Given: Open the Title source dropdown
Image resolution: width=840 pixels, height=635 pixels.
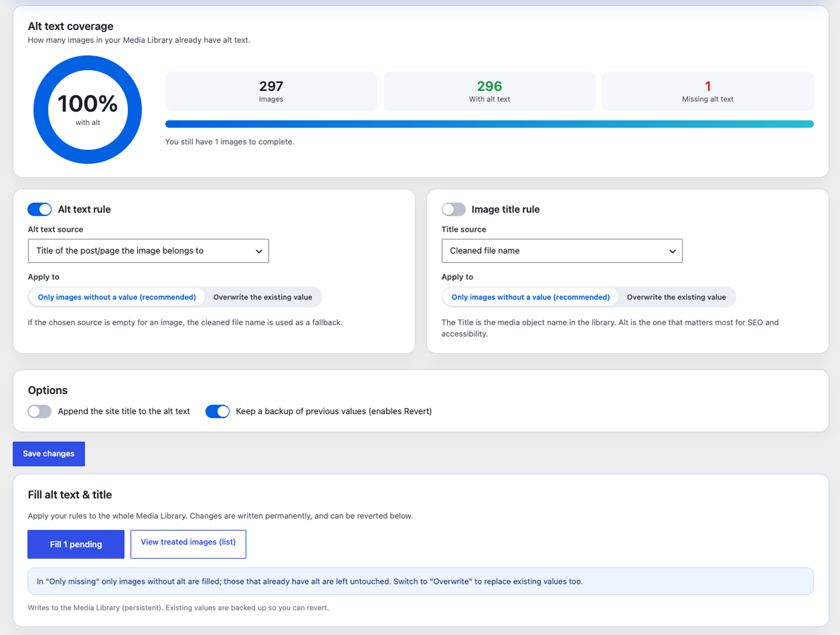Looking at the screenshot, I should [562, 251].
